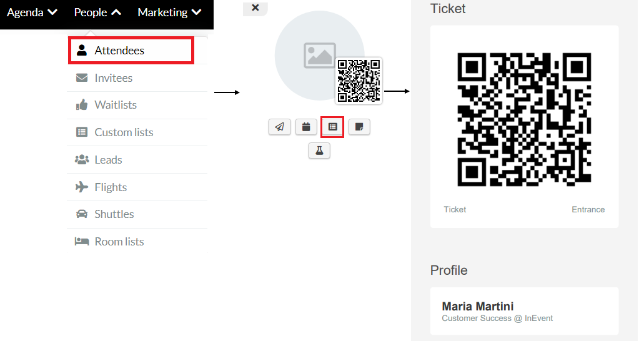Choose Flights from the People menu
Screen dimensions: 644x351
pos(137,187)
